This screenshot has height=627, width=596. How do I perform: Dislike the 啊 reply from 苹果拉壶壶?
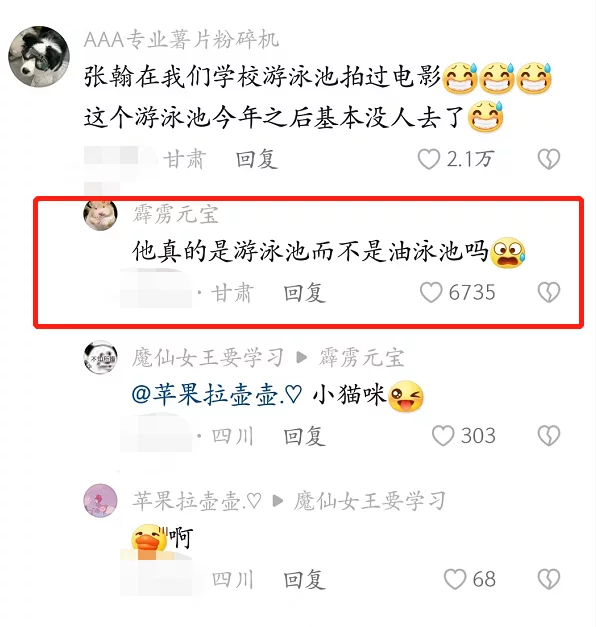click(549, 579)
